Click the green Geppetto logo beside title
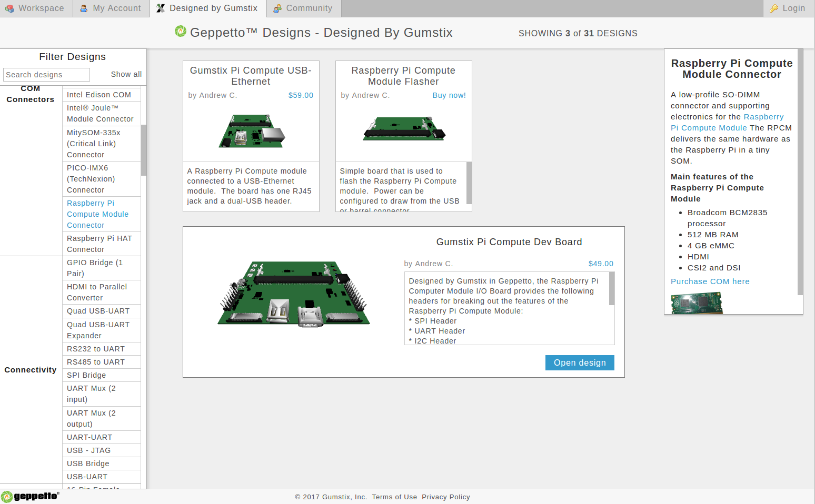 pos(181,32)
